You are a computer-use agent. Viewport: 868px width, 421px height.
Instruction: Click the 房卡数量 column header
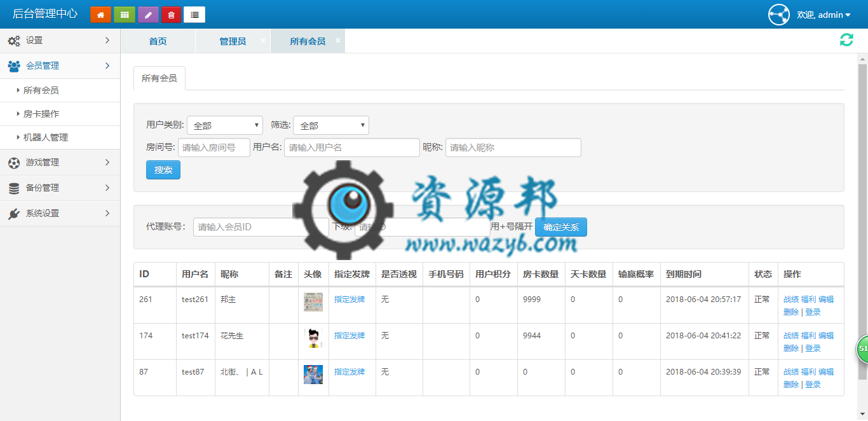pyautogui.click(x=541, y=274)
